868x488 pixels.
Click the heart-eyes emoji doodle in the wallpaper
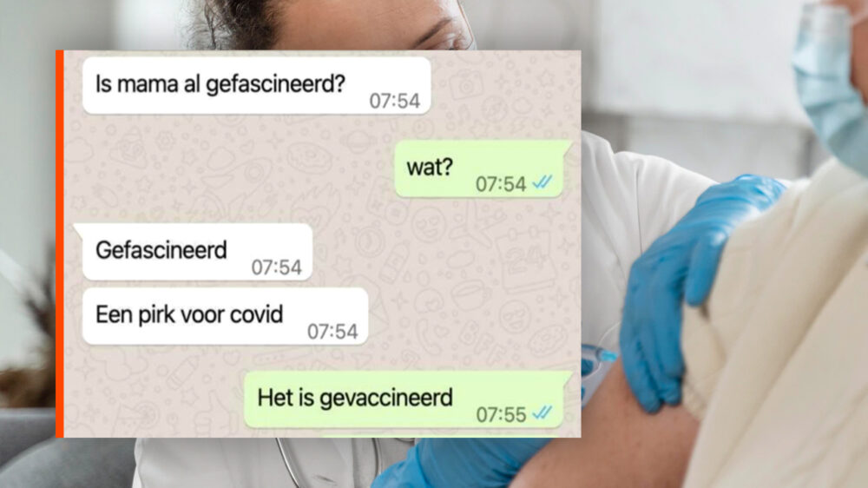(428, 222)
